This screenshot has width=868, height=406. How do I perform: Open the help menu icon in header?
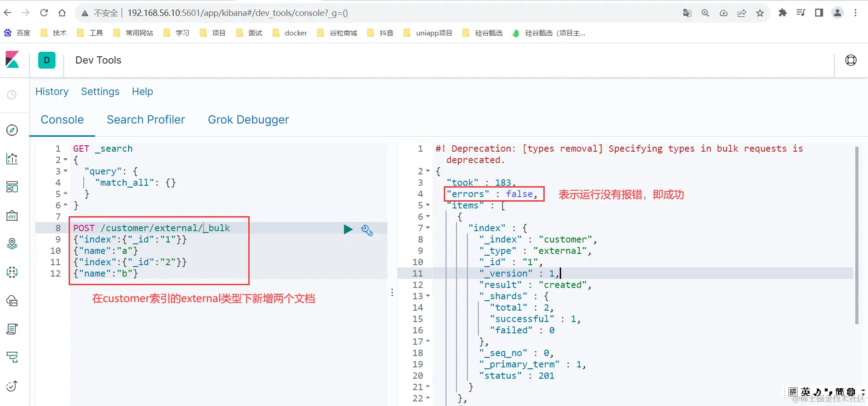click(x=851, y=60)
